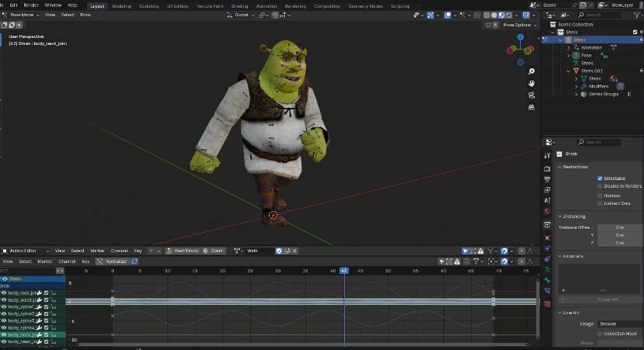This screenshot has width=644, height=350.
Task: Select wireframe viewport shading
Action: (x=486, y=16)
